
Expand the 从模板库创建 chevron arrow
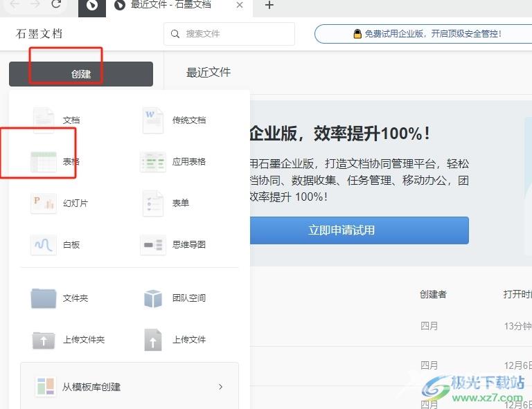[220, 387]
